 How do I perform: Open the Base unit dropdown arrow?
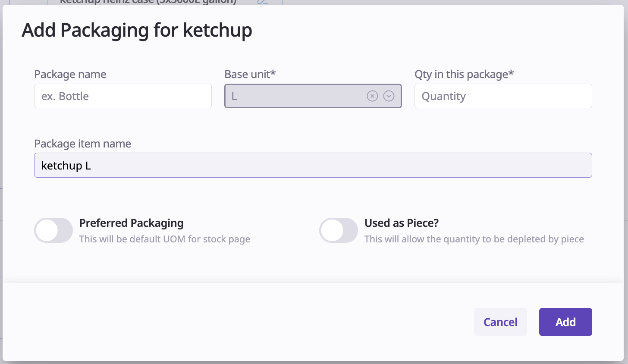click(x=389, y=96)
